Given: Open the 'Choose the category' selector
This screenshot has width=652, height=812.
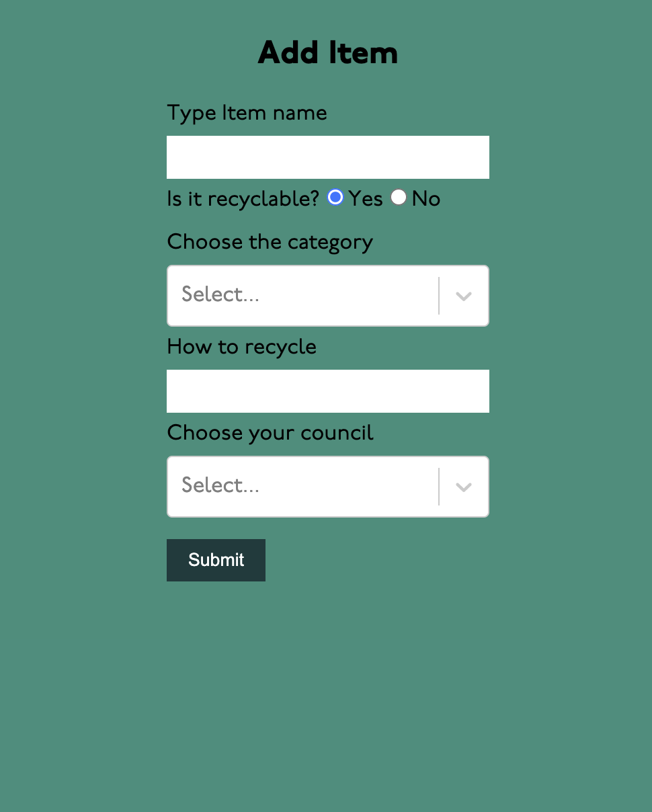Looking at the screenshot, I should click(302, 295).
